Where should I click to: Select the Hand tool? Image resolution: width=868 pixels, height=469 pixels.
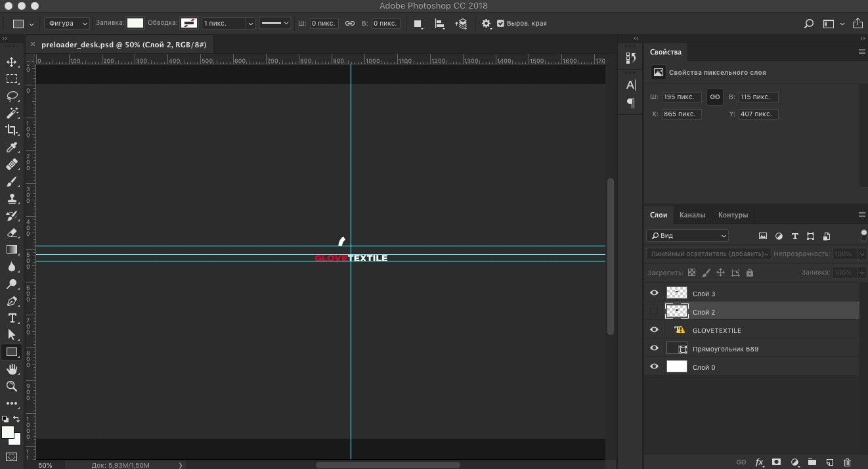tap(12, 370)
